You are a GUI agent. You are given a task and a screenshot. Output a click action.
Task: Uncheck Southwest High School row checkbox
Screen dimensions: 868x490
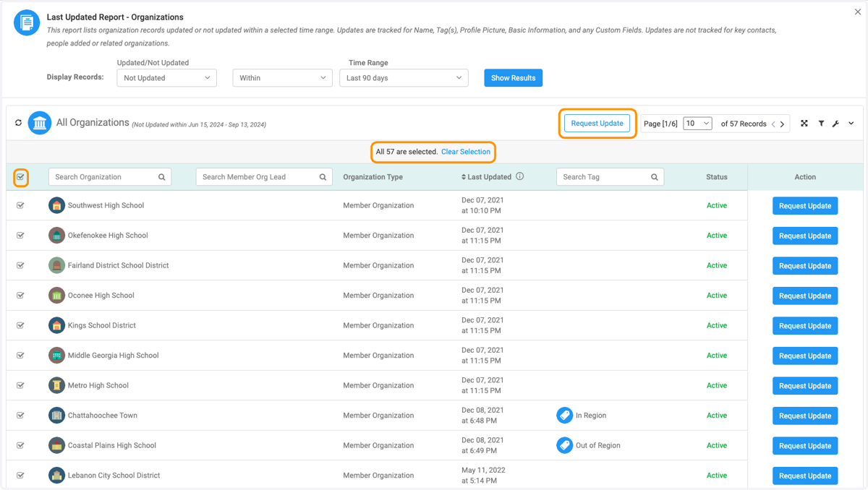coord(20,205)
